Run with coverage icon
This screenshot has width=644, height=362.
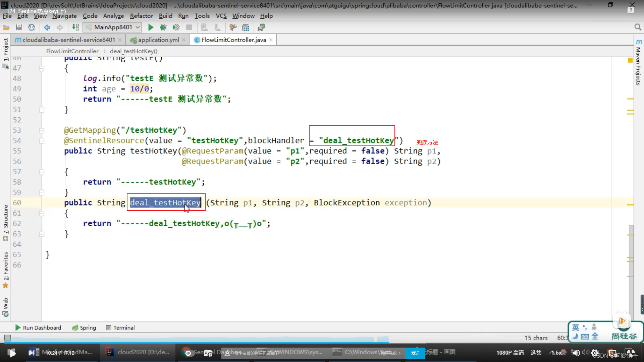point(176,27)
